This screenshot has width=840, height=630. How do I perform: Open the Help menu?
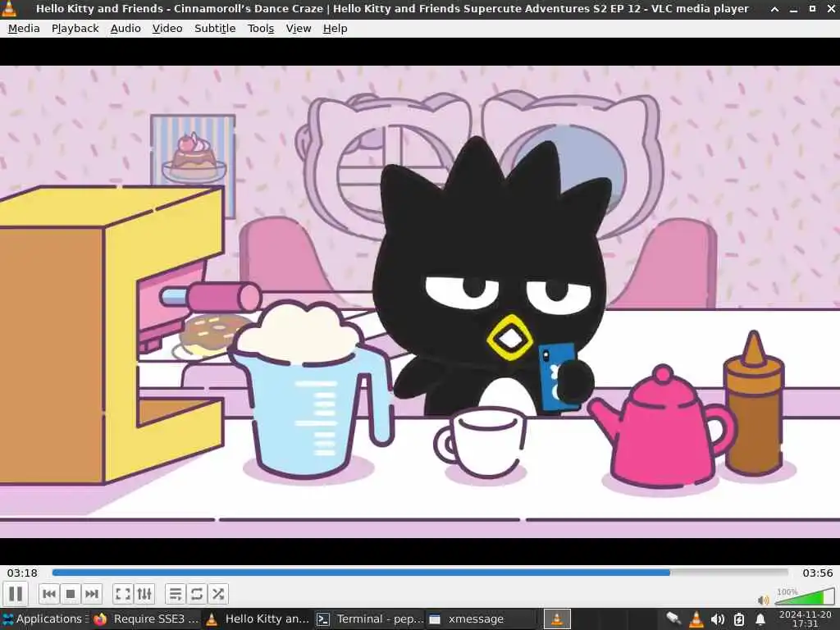(335, 29)
